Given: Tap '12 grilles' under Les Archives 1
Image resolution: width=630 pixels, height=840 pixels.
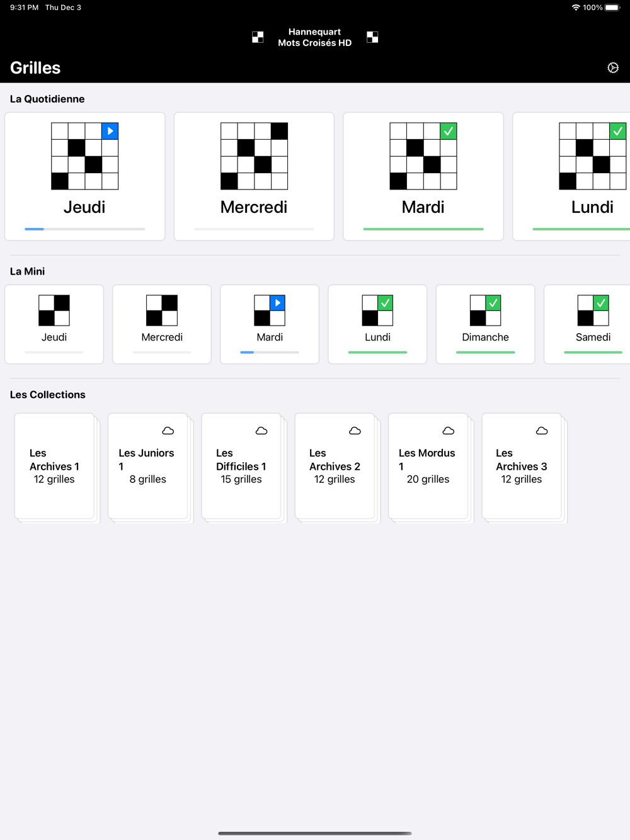Looking at the screenshot, I should tap(54, 479).
